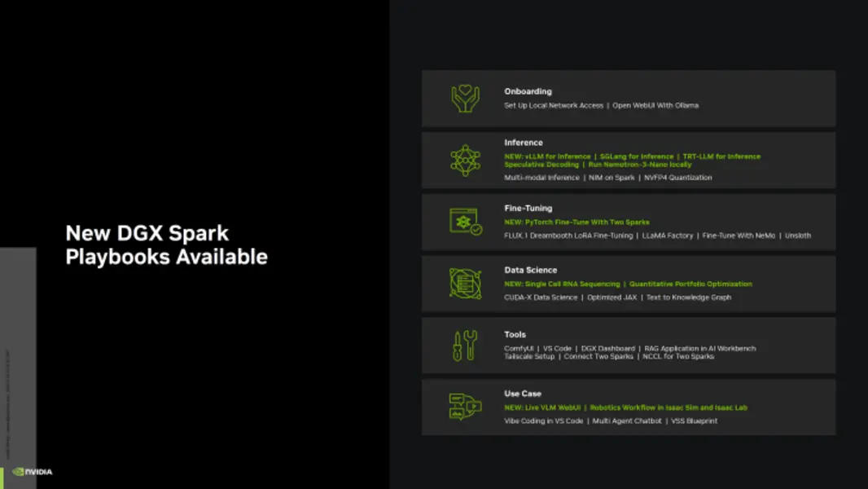
Task: Click the NVIDIA logo at bottom left
Action: click(x=33, y=471)
